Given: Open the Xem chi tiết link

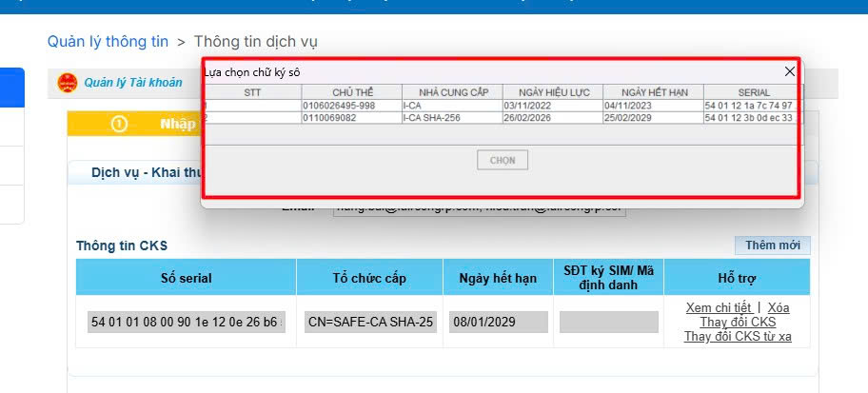Looking at the screenshot, I should [719, 307].
